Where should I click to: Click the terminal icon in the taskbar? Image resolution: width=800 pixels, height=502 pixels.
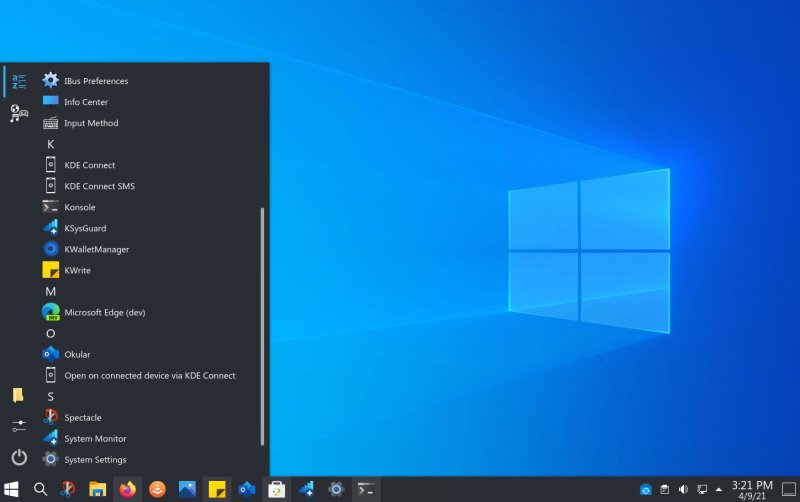coord(366,489)
